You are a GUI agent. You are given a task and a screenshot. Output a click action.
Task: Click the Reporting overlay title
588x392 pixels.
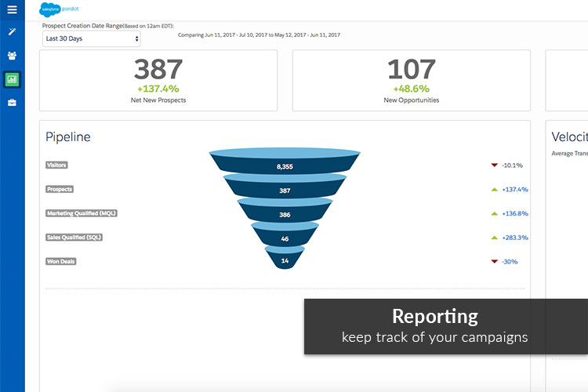coord(435,317)
